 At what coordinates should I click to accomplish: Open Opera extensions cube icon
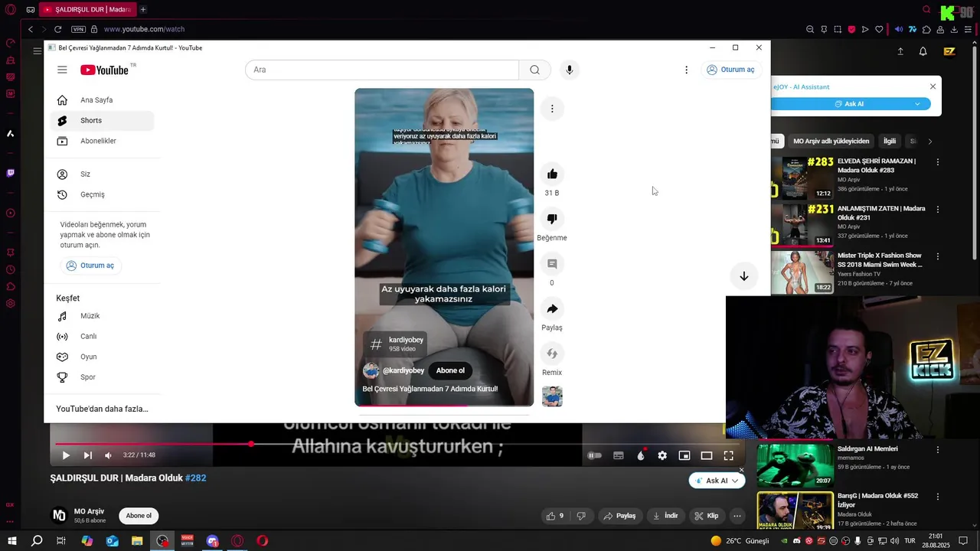[x=926, y=29]
